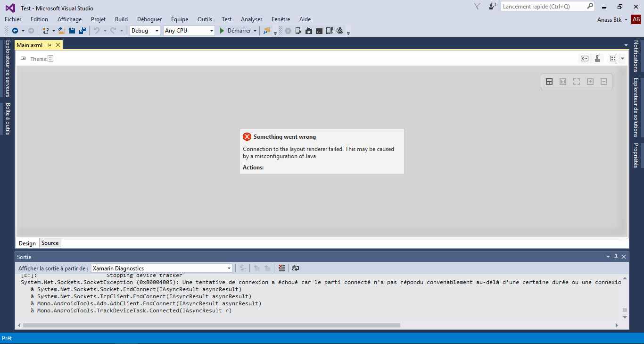Click the fit-to-screen designer icon
This screenshot has height=344, width=644.
tap(576, 82)
